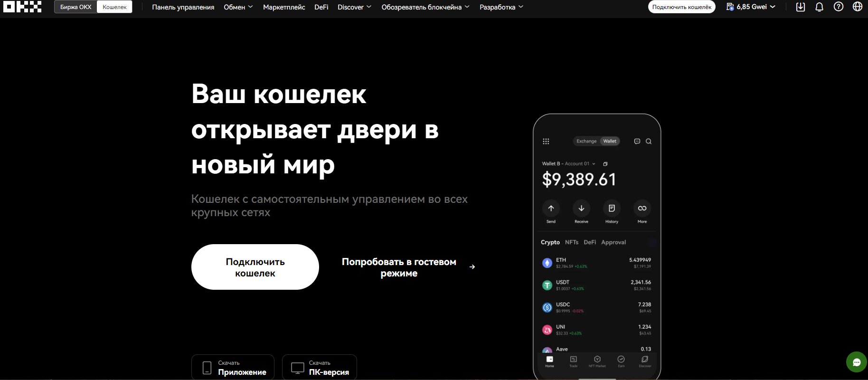Select the Crypto tab in mockup
The width and height of the screenshot is (868, 380).
click(550, 242)
